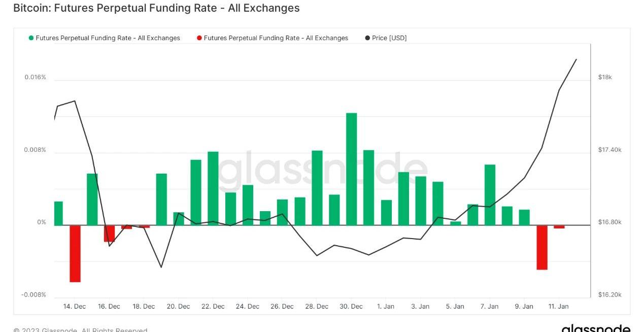Viewport: 644px width, 332px height.
Task: Select the tallest green bar at 30 Dec
Action: pos(352,169)
